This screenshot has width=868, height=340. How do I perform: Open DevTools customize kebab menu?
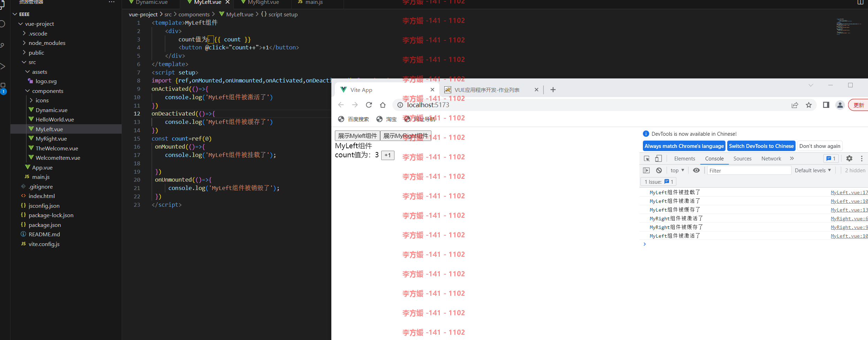point(862,158)
